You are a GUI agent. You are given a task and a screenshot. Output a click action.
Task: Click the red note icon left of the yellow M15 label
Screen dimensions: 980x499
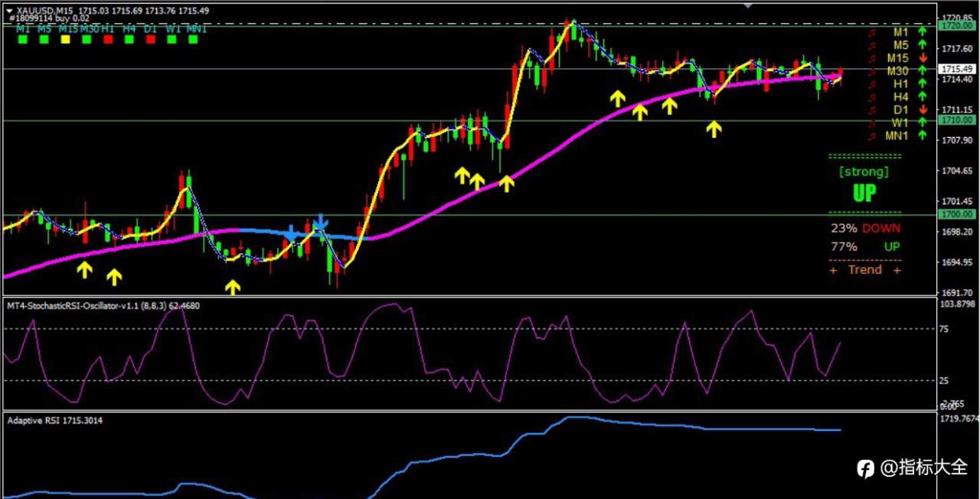coord(871,59)
